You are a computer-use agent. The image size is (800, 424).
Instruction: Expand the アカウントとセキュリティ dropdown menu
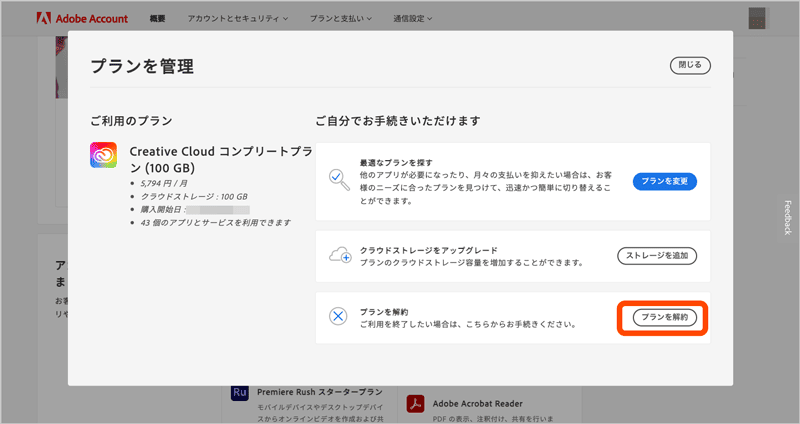(x=236, y=18)
